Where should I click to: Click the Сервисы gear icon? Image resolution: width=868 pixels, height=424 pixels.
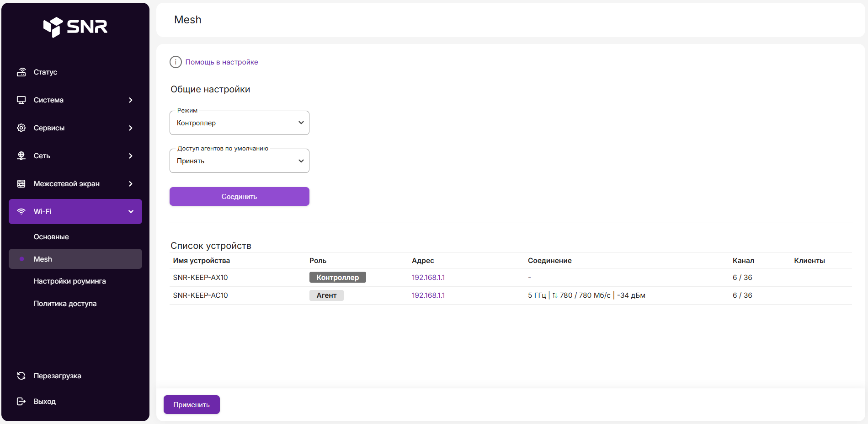pos(21,128)
